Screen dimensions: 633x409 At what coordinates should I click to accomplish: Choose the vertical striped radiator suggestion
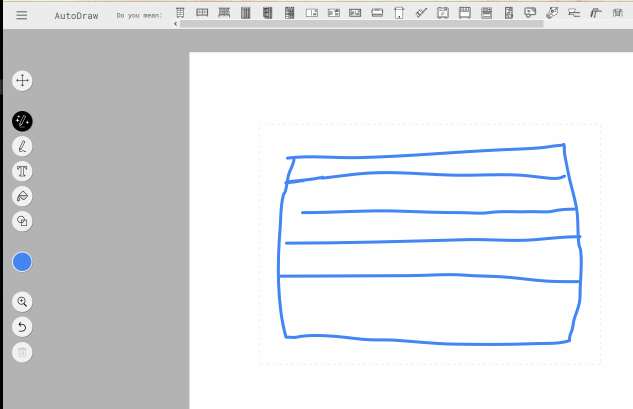pyautogui.click(x=245, y=13)
